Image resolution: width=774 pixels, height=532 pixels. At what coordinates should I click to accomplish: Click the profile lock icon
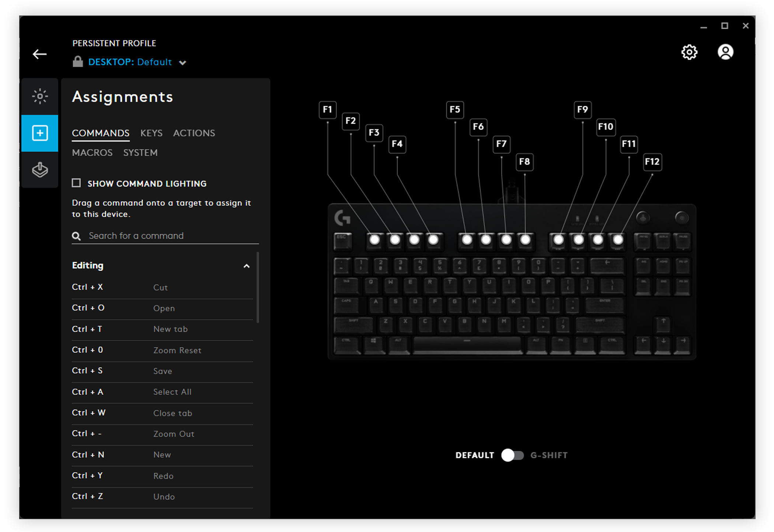click(78, 62)
